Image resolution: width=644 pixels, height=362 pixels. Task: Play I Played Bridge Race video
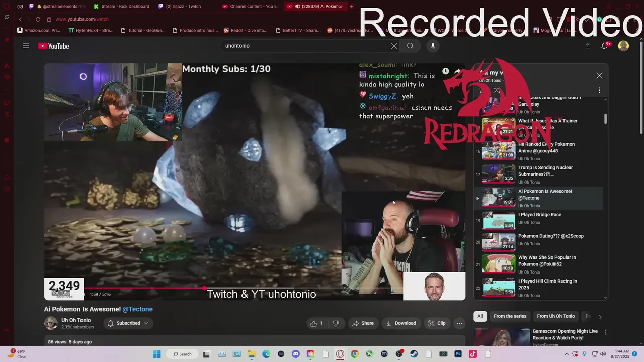click(538, 220)
